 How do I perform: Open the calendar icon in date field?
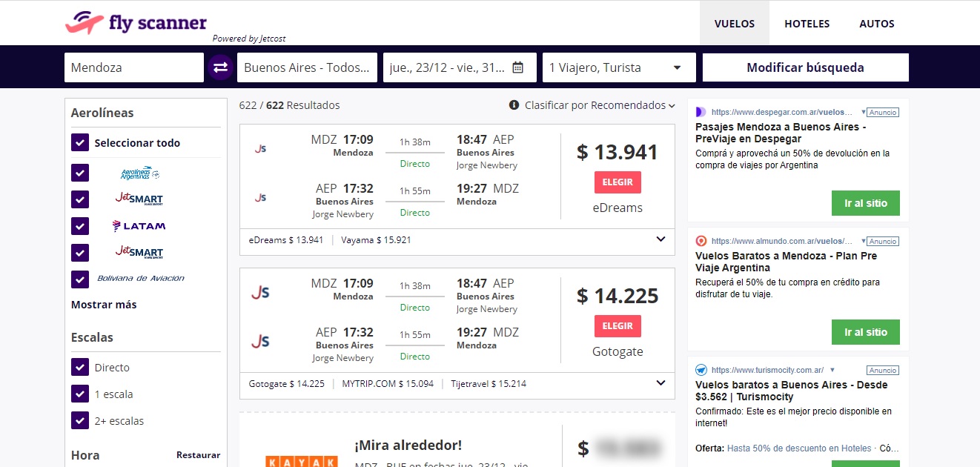point(518,67)
